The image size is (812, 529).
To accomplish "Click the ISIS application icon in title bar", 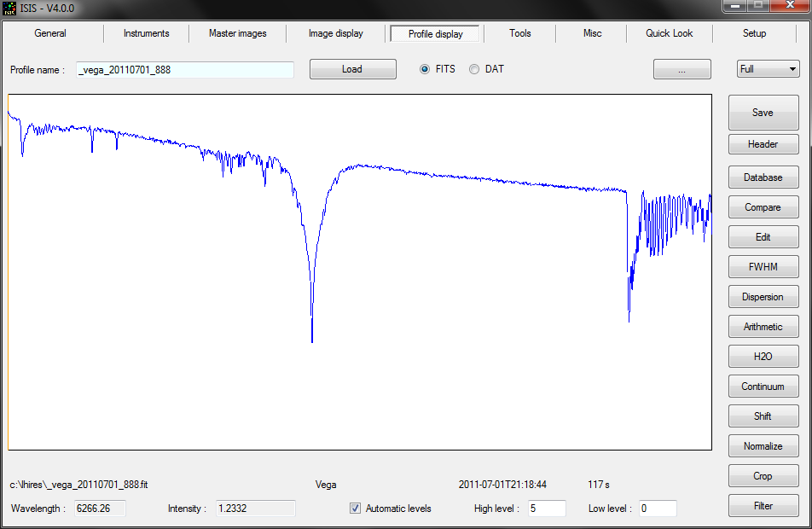I will [10, 8].
